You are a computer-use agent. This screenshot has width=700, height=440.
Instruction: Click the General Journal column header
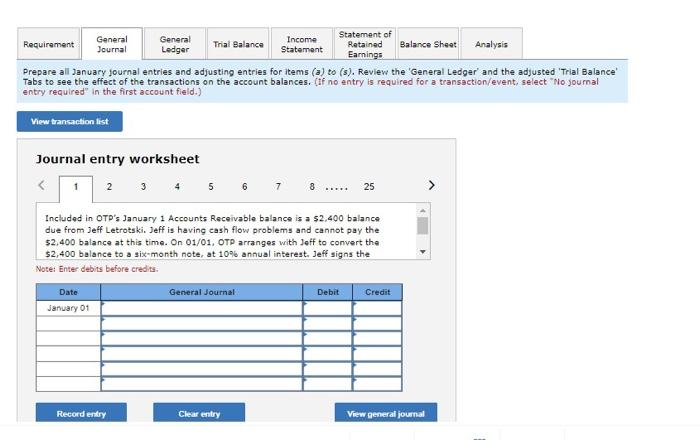pyautogui.click(x=202, y=292)
